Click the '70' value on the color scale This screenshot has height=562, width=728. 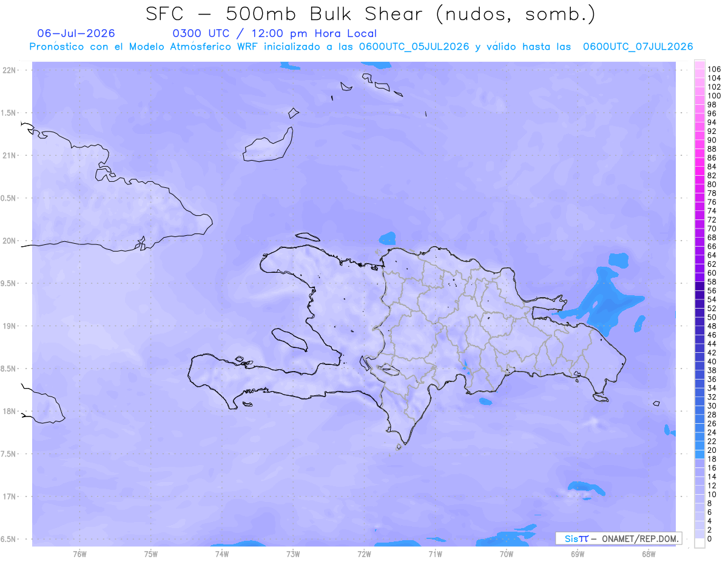(x=712, y=229)
